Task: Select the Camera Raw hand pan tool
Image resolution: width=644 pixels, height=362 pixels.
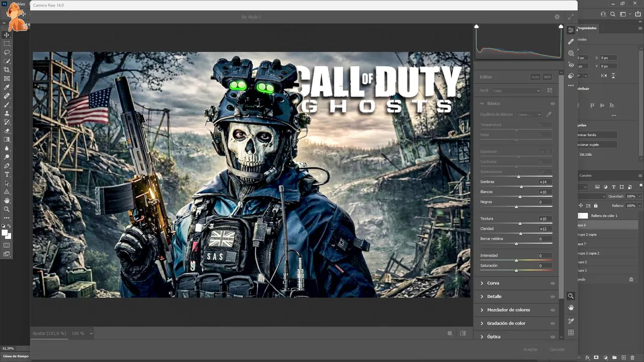Action: click(x=571, y=308)
